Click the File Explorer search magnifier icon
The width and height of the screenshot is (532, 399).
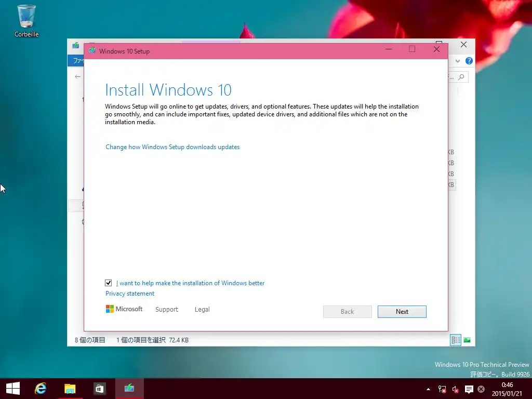[461, 77]
